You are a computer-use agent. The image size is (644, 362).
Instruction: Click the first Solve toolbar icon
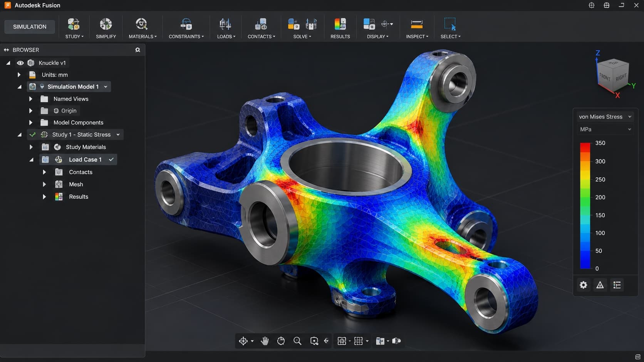point(294,24)
